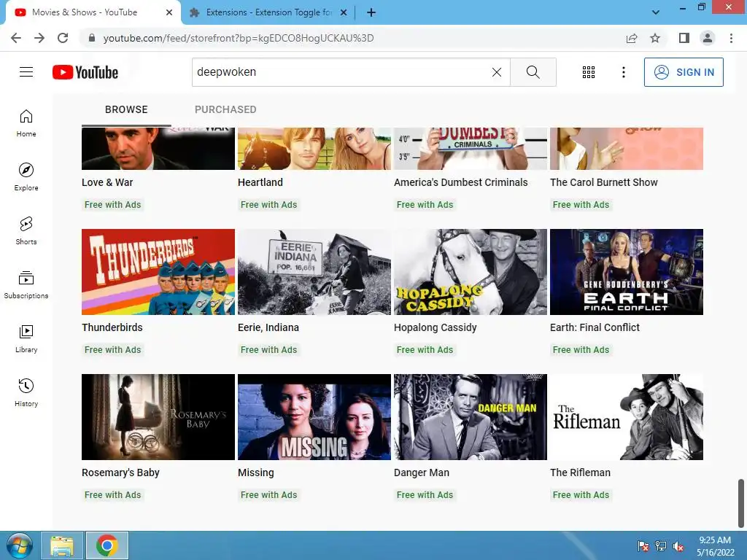The width and height of the screenshot is (747, 560).
Task: Go forward in browser
Action: [x=39, y=38]
